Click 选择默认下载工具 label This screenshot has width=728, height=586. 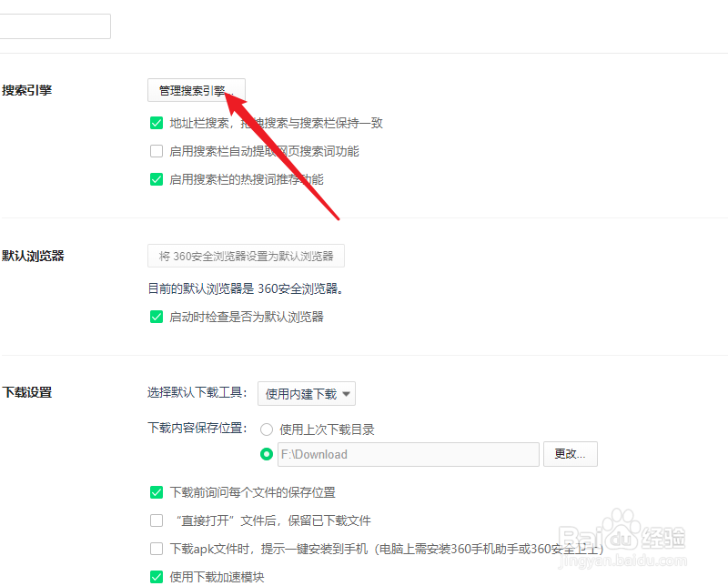[x=197, y=392]
